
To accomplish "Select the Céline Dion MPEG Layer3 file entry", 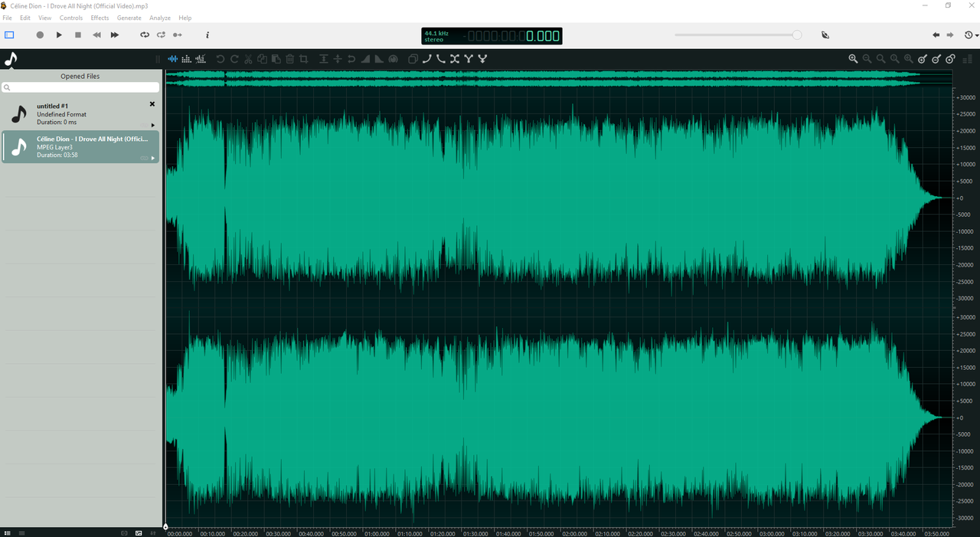I will click(80, 146).
